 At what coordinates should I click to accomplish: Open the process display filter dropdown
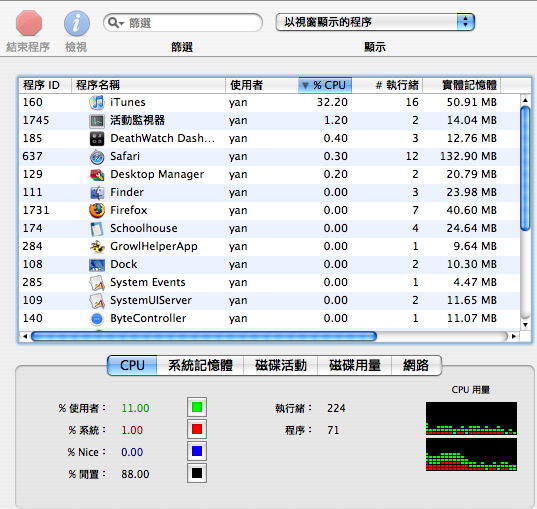tap(375, 22)
